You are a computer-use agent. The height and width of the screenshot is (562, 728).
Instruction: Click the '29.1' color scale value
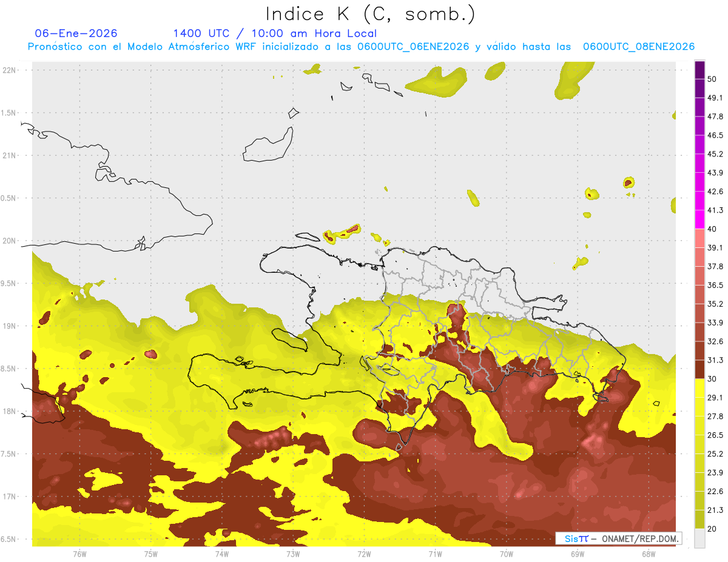pyautogui.click(x=715, y=398)
